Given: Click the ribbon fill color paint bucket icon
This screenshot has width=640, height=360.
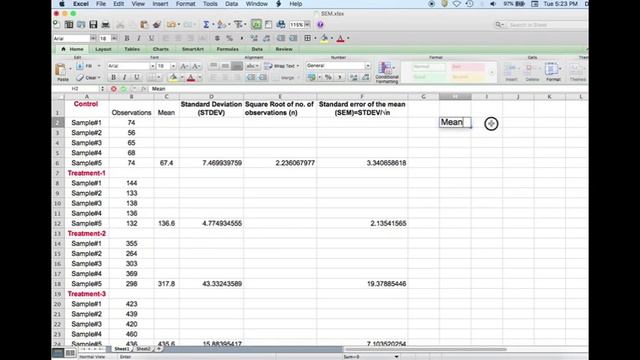Looking at the screenshot, I should [173, 77].
